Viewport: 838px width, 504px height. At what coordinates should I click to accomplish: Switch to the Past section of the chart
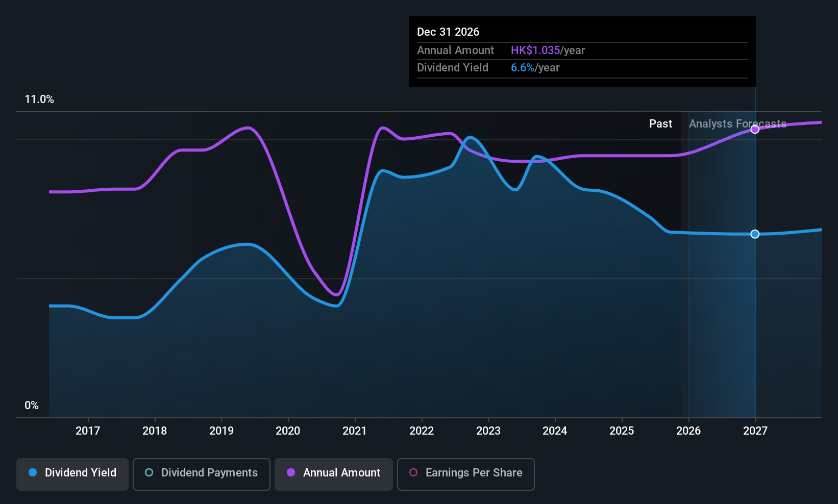coord(660,123)
